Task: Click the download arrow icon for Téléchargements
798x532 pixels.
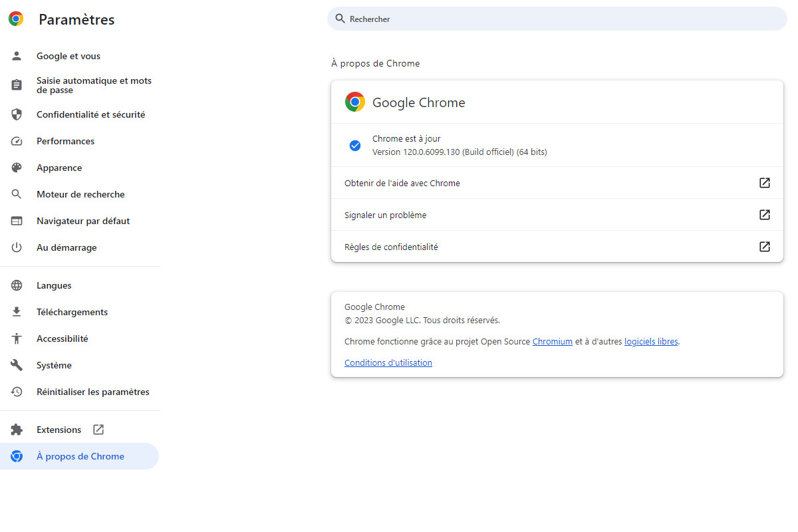Action: (x=17, y=312)
